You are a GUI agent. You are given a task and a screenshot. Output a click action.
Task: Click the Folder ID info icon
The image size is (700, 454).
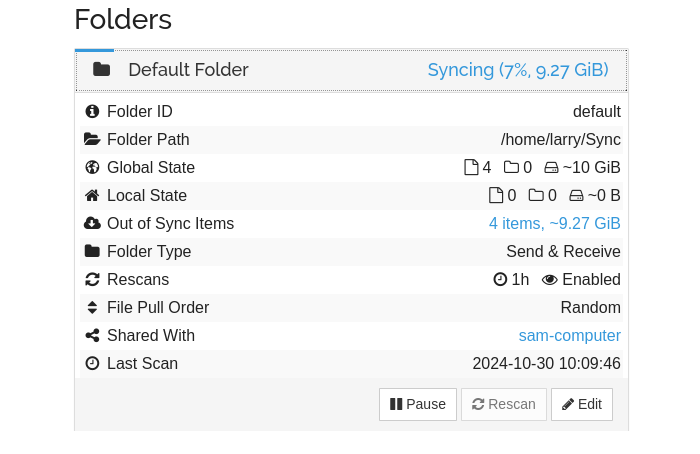coord(92,111)
